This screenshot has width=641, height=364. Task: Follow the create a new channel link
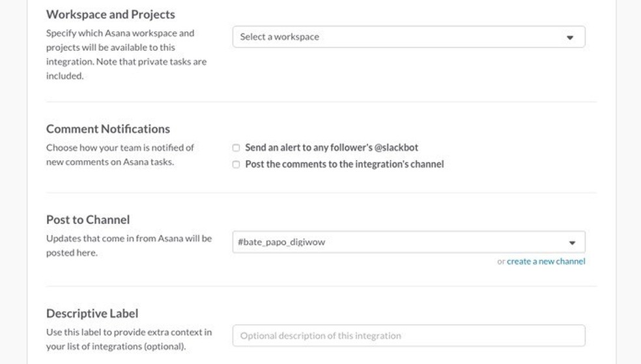tap(546, 262)
